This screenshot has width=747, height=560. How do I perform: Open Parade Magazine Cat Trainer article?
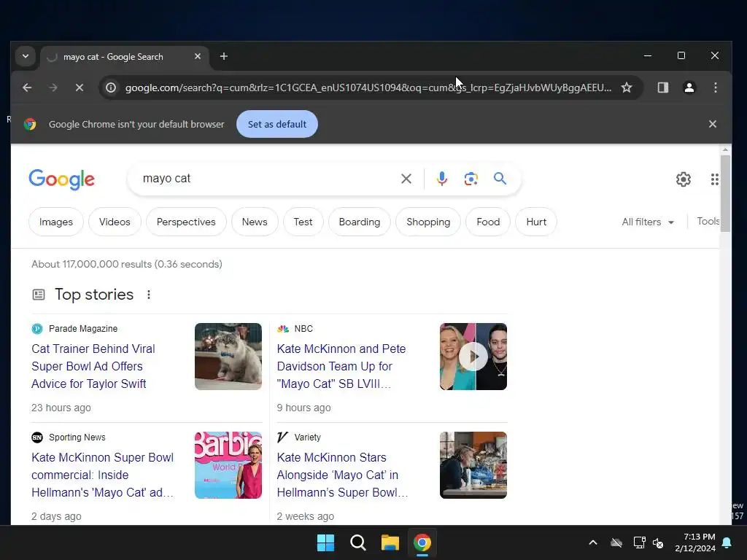(93, 366)
